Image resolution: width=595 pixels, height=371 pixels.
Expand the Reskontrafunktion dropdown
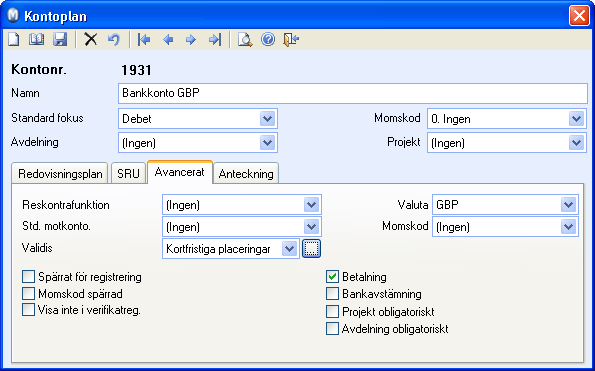[311, 205]
